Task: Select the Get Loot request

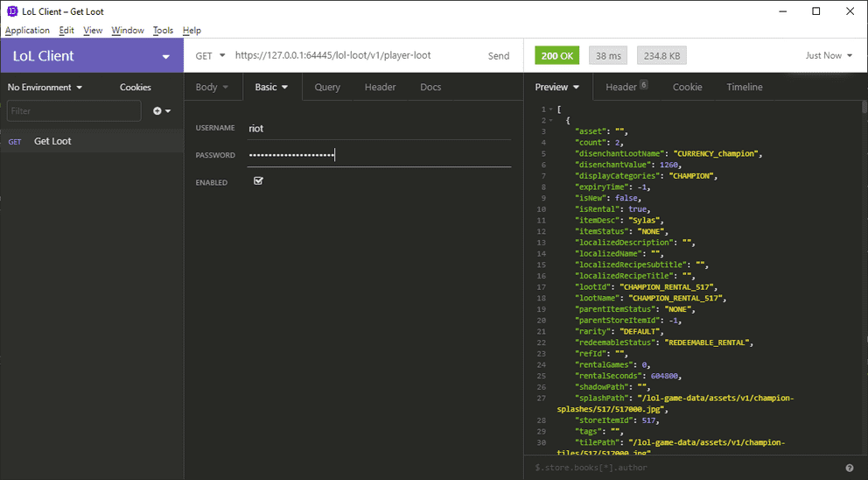Action: (92, 141)
